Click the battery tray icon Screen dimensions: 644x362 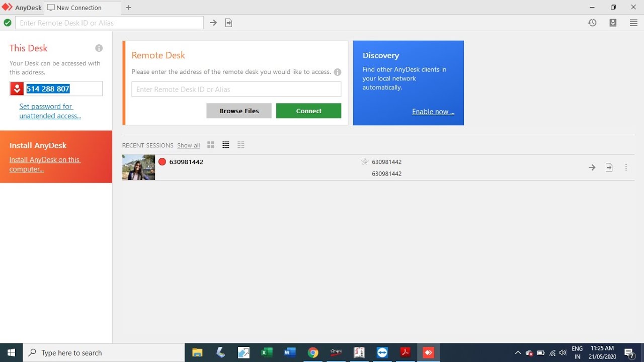[541, 352]
